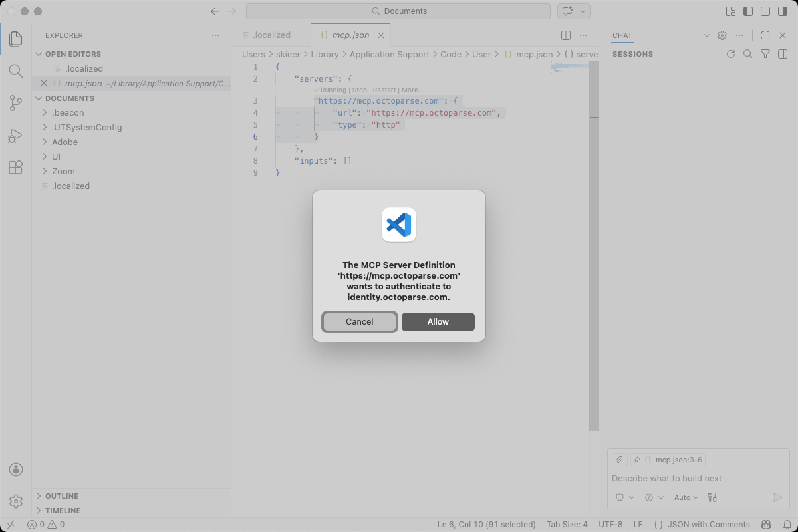Toggle pin on mcp.json:3-6 context
798x532 pixels.
tap(636, 460)
